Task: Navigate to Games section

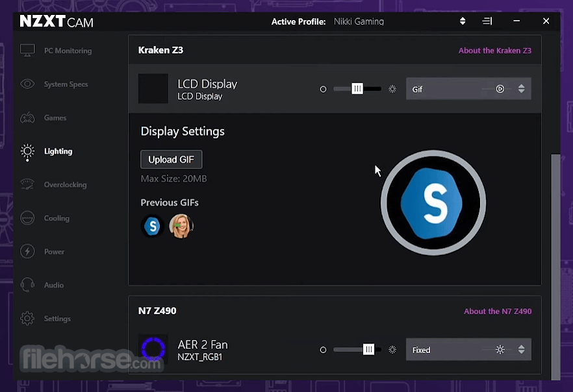Action: tap(55, 118)
